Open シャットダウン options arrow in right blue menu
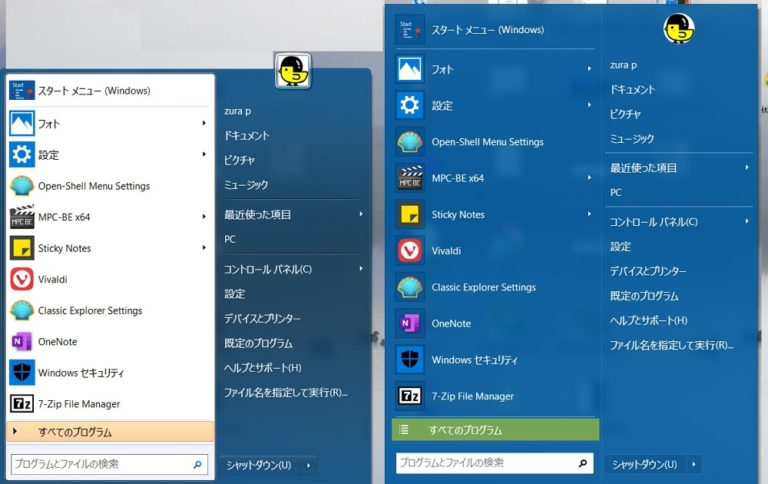768x484 pixels. coord(694,464)
